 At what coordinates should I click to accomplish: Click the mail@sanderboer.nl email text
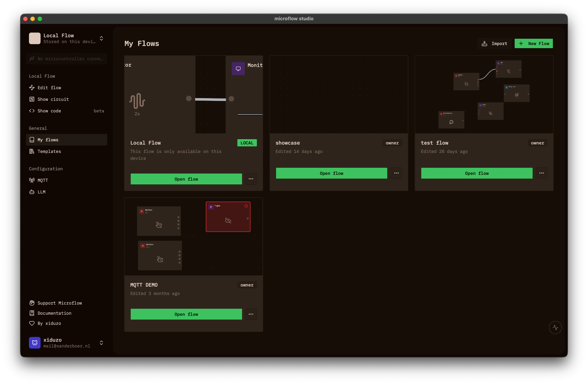click(67, 346)
